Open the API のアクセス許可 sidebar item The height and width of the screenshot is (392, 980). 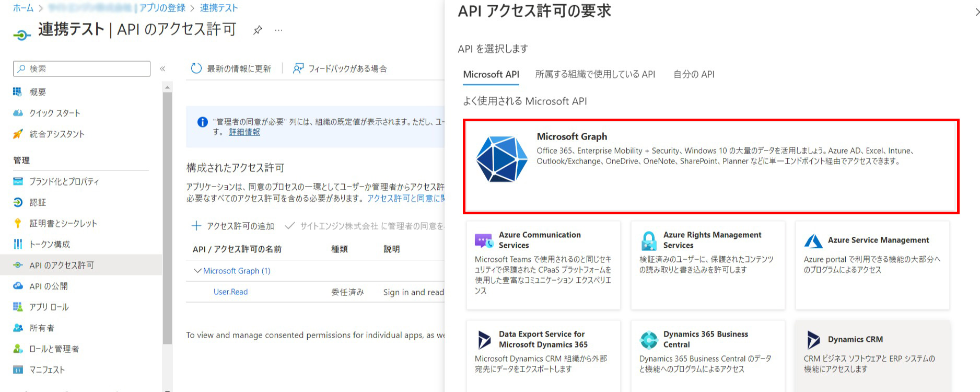[x=81, y=265]
